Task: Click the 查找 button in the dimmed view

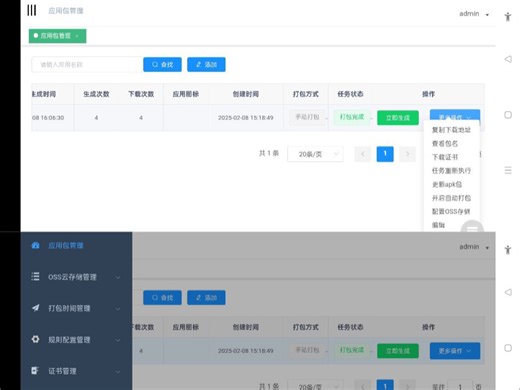Action: (162, 297)
